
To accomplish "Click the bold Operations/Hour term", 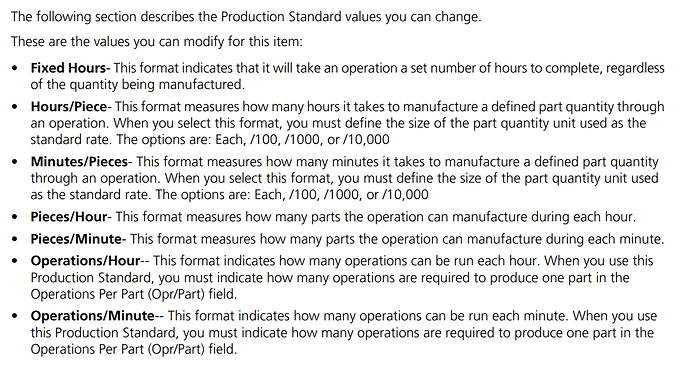I will coord(85,261).
